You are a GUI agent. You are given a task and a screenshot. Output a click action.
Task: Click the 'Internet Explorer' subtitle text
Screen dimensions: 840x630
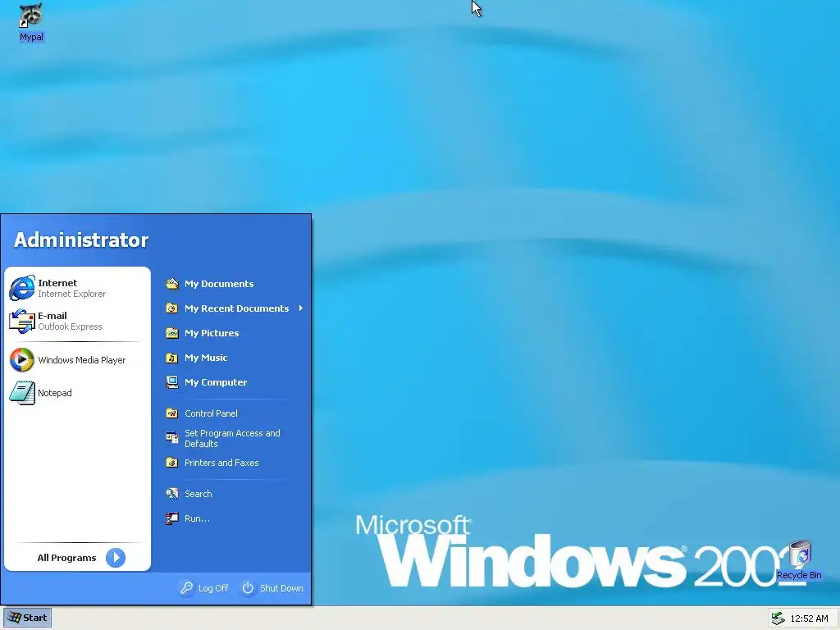72,294
